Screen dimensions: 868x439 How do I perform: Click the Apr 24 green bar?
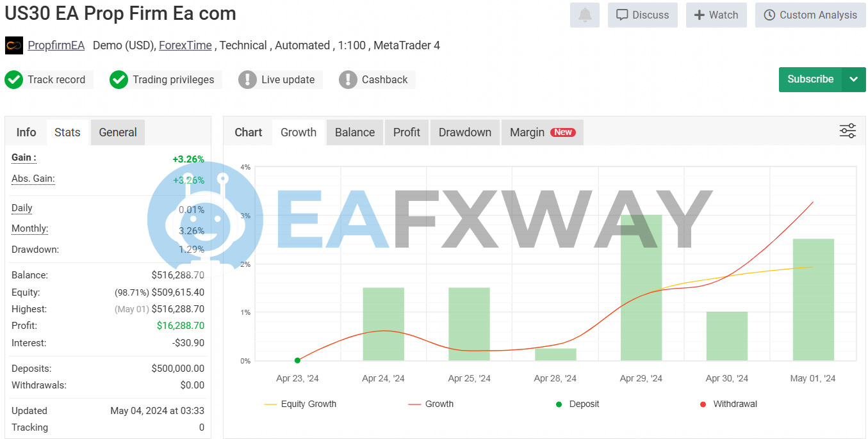click(384, 324)
